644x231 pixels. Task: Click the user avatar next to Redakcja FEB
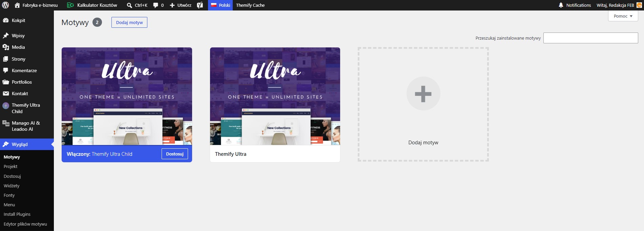click(639, 5)
